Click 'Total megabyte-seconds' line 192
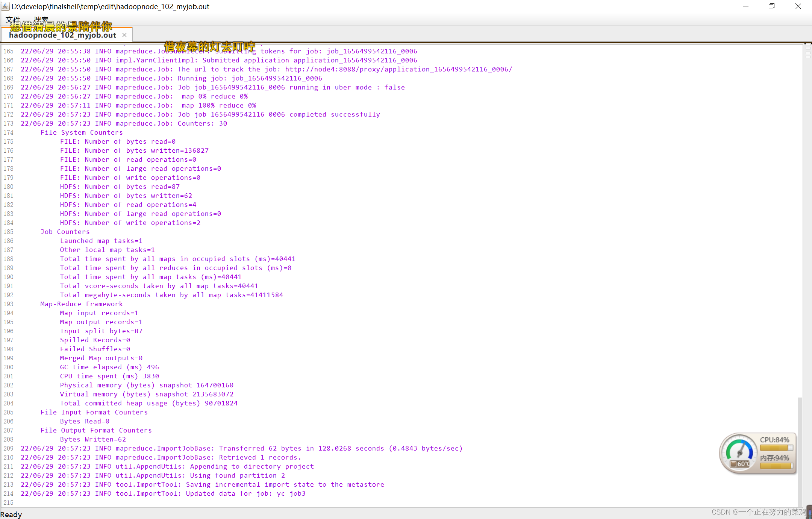 [171, 295]
